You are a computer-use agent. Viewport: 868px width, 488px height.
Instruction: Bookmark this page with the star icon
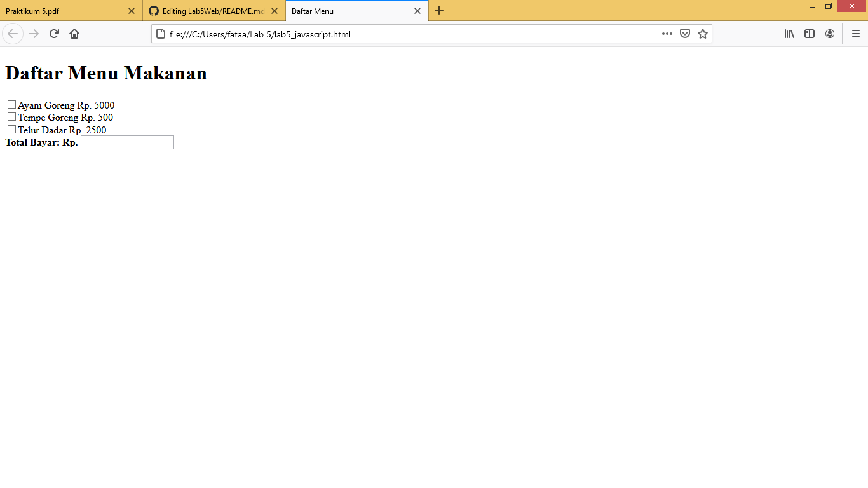click(702, 34)
